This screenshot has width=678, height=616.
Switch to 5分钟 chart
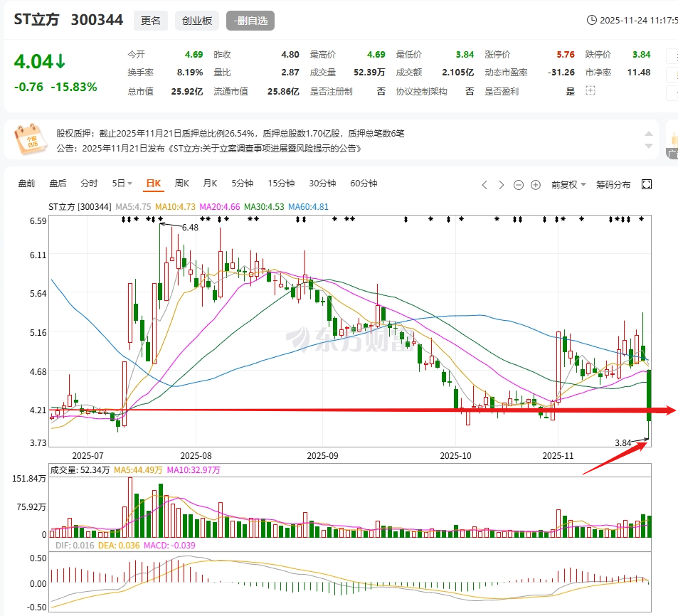[x=242, y=184]
